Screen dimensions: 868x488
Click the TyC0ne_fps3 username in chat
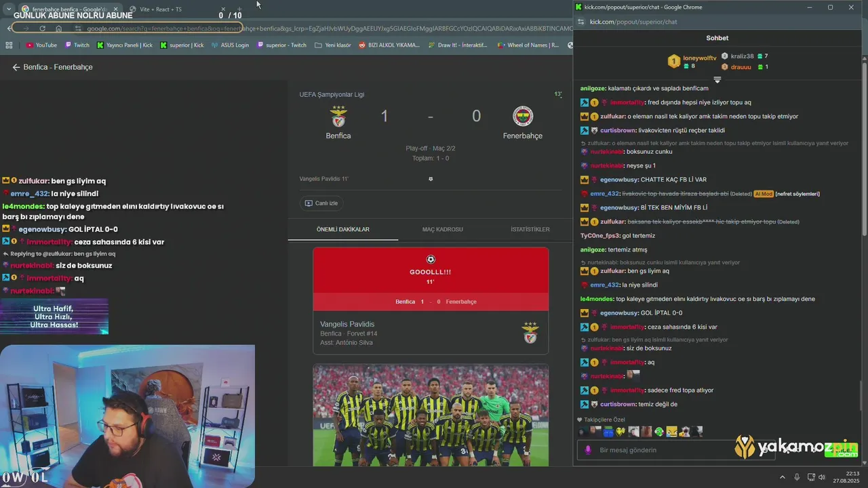[x=600, y=236]
